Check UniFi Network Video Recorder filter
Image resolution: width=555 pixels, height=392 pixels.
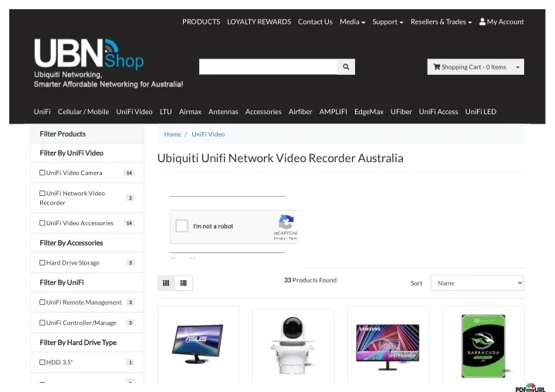coord(42,193)
